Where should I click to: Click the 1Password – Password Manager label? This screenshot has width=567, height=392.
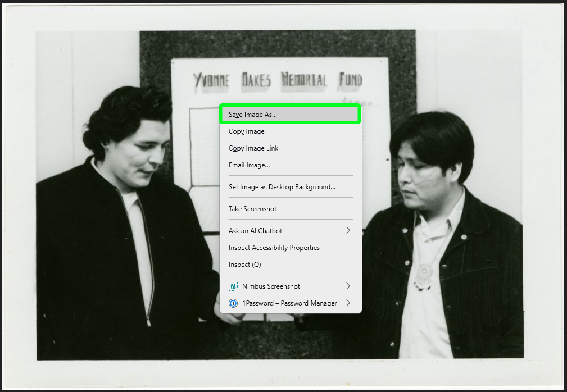coord(289,303)
